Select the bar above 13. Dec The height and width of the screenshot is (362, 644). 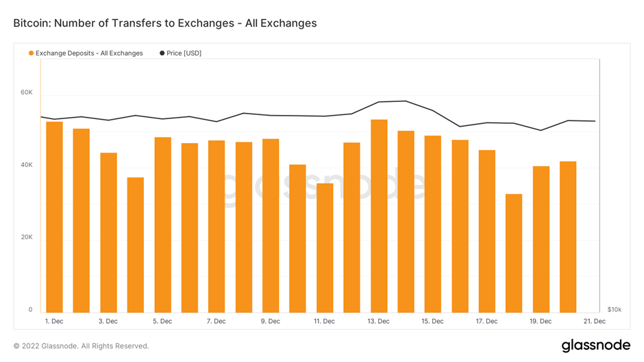click(x=379, y=216)
